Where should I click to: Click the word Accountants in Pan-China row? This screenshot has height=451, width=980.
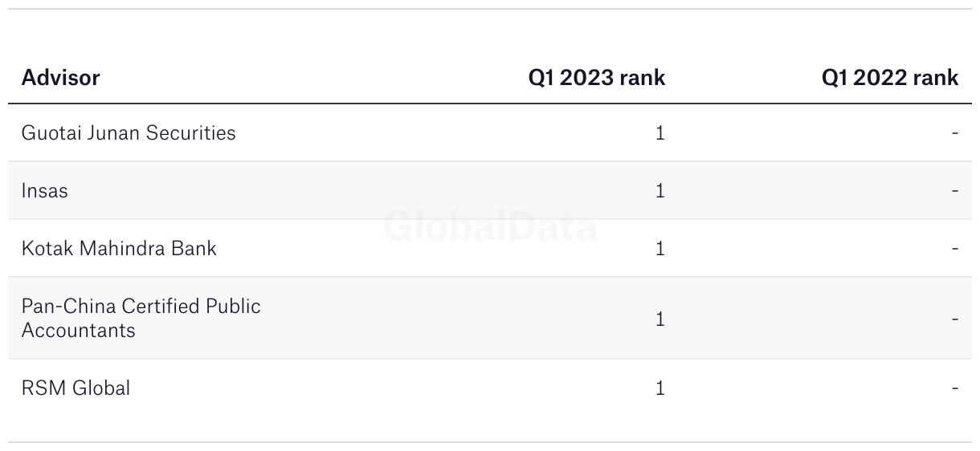pyautogui.click(x=79, y=331)
